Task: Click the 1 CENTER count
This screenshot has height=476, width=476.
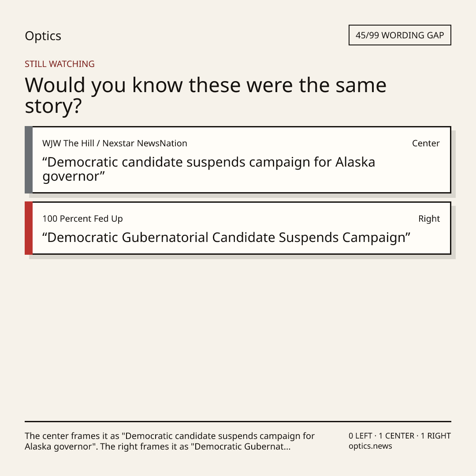Action: point(396,436)
